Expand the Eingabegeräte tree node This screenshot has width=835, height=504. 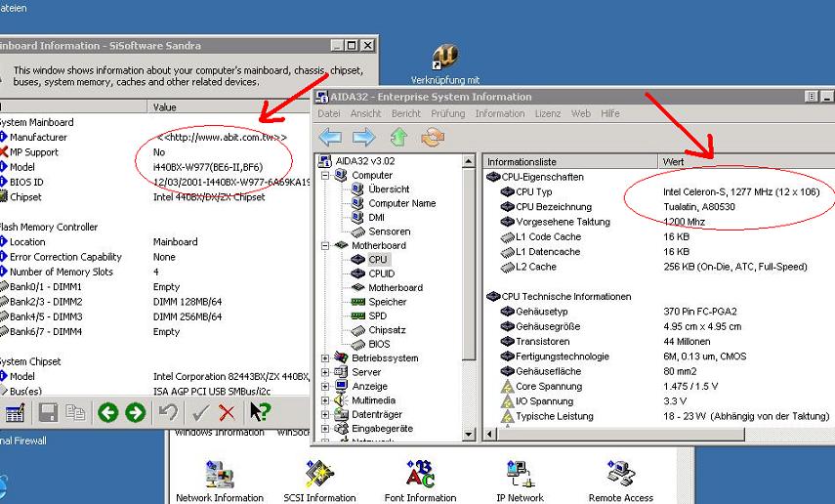pos(325,429)
